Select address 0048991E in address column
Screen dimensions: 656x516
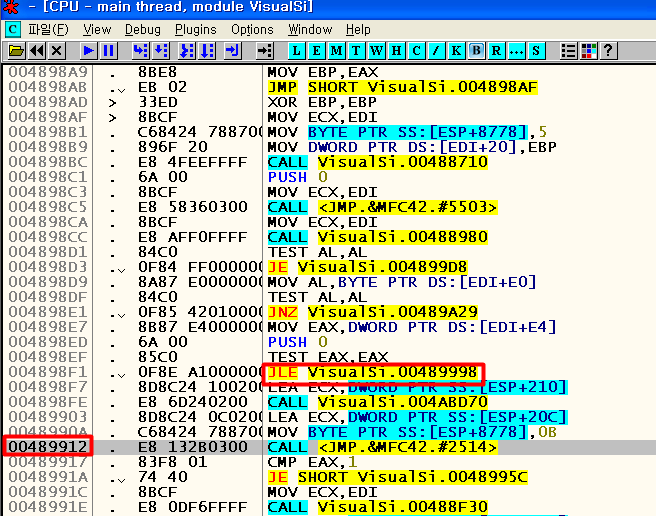48,507
